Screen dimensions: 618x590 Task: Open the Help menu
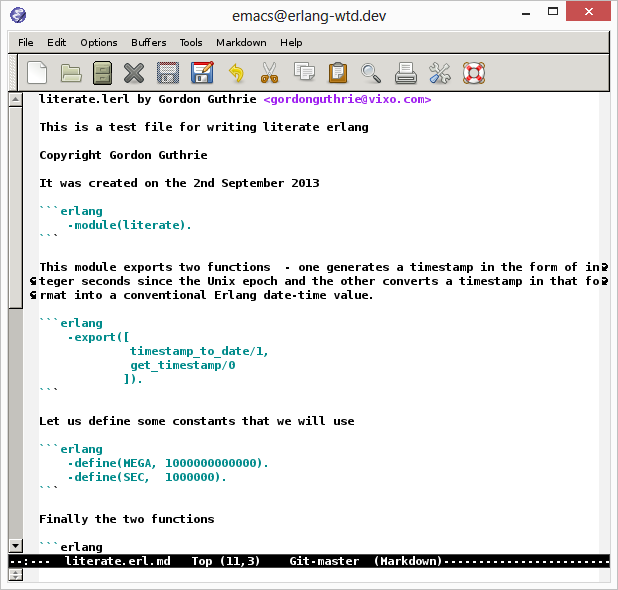(291, 43)
